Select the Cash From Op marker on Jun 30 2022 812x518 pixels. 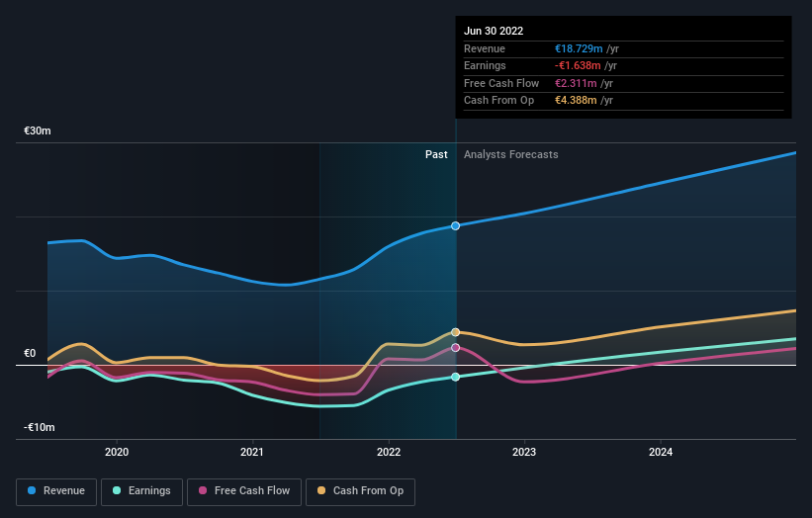click(455, 332)
